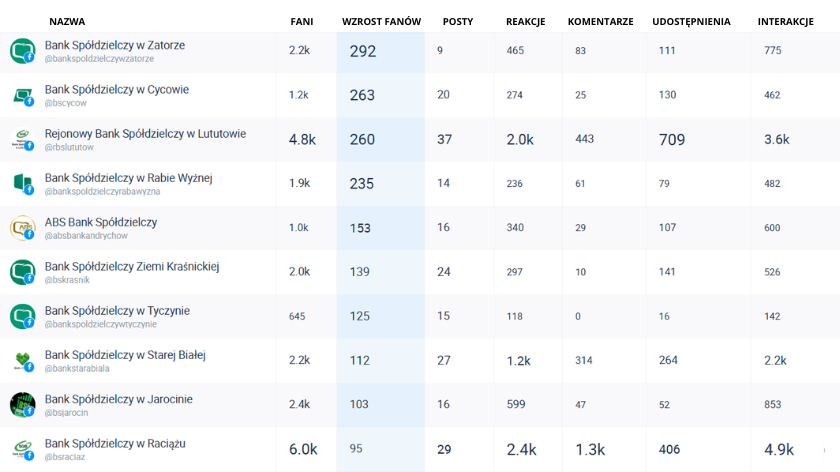Click the Bank Spółdzielczy w Zatorze logo icon
The width and height of the screenshot is (840, 472).
(22, 51)
